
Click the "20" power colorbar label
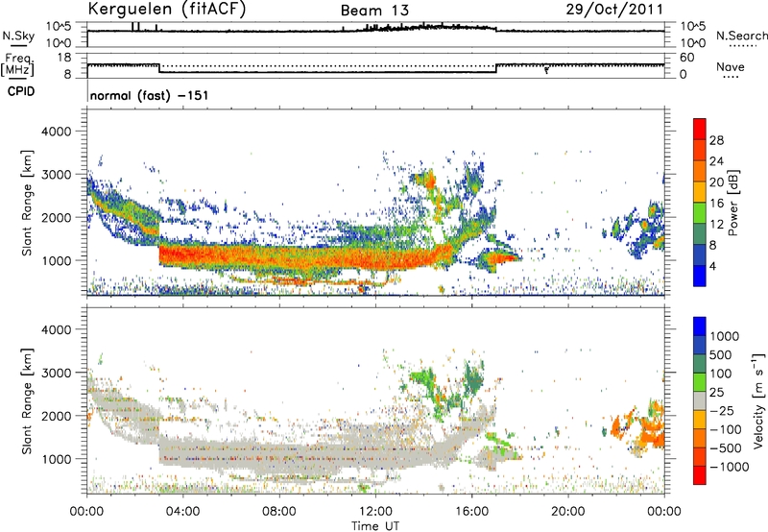716,182
